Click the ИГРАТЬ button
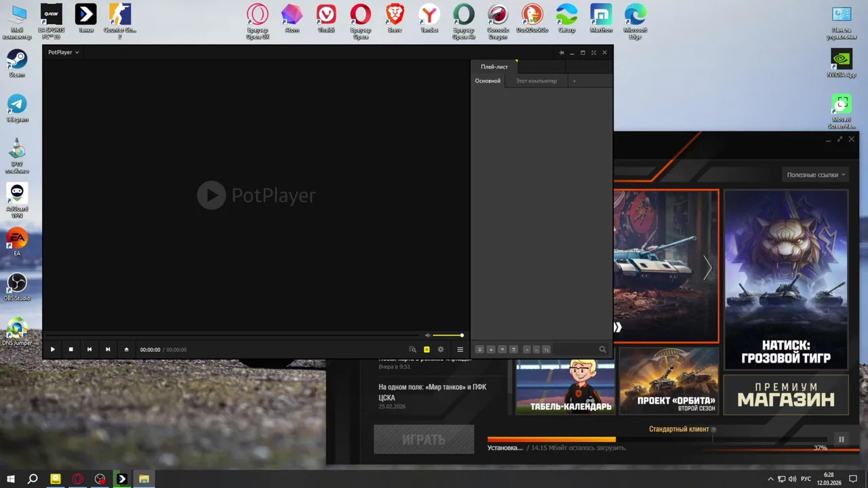Image resolution: width=868 pixels, height=488 pixels. [424, 439]
